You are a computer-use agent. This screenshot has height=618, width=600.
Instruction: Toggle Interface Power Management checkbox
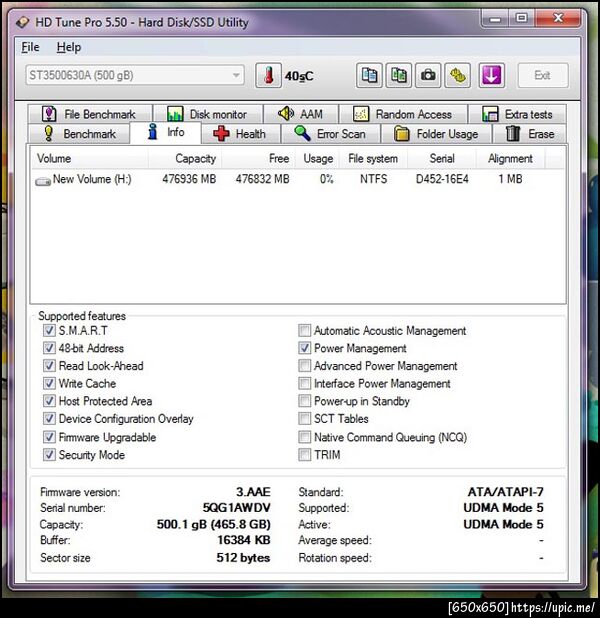(304, 383)
